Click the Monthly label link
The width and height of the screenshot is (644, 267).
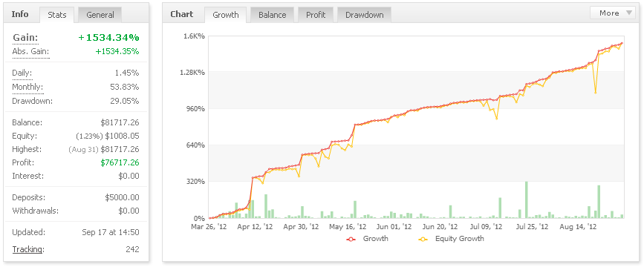[27, 87]
